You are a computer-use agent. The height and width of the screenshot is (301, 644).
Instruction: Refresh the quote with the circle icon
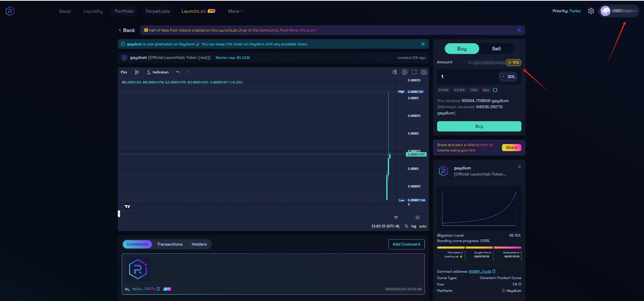pyautogui.click(x=495, y=90)
